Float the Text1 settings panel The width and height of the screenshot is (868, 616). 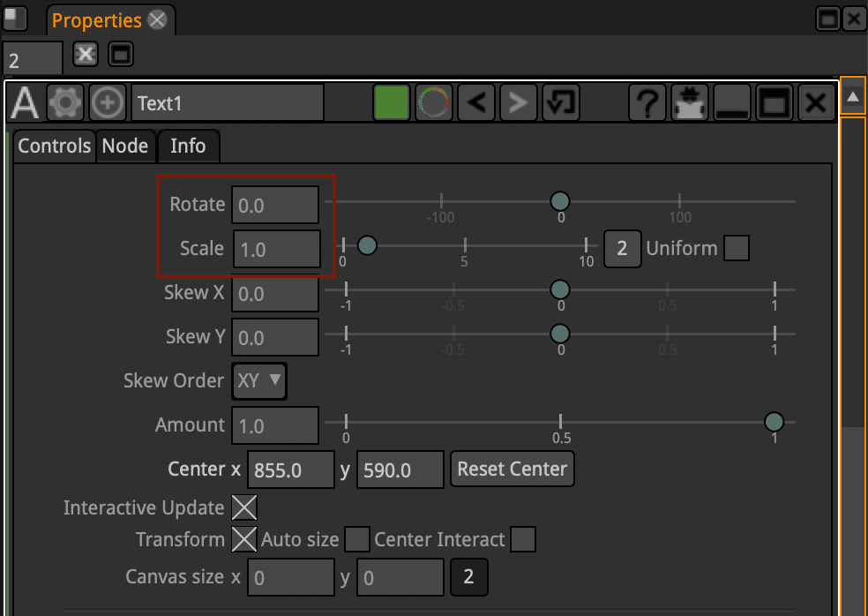pyautogui.click(x=774, y=102)
